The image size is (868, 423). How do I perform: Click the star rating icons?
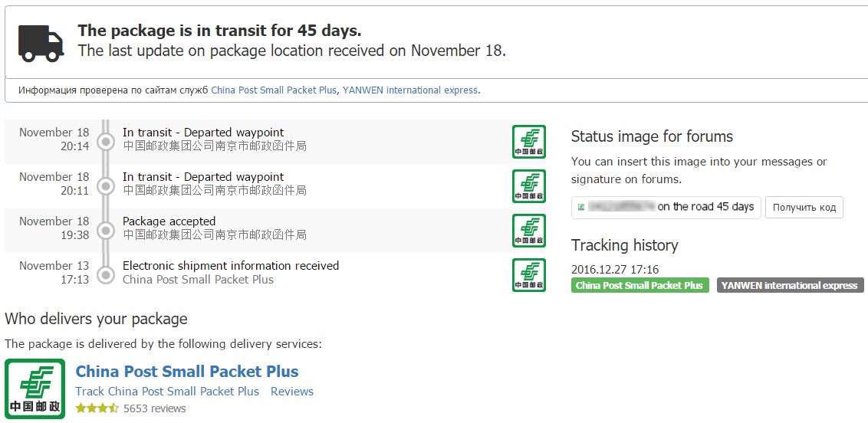point(97,408)
